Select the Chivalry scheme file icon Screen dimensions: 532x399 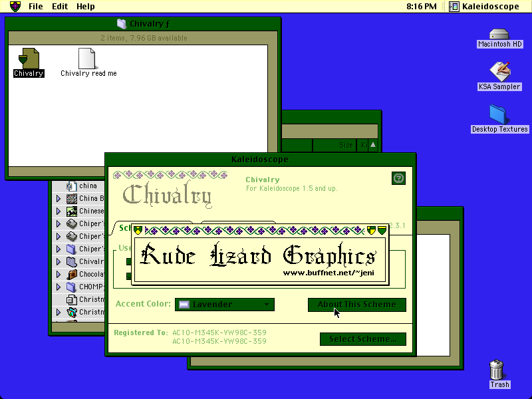(29, 58)
